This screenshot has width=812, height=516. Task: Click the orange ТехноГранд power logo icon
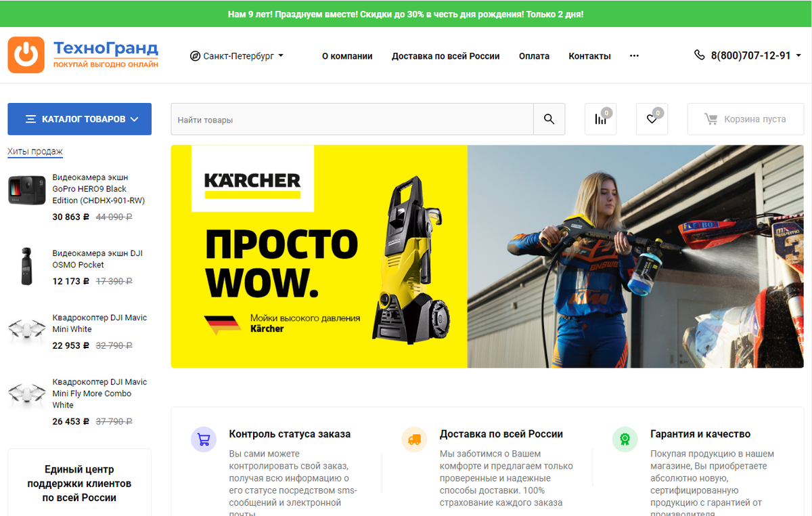(26, 55)
